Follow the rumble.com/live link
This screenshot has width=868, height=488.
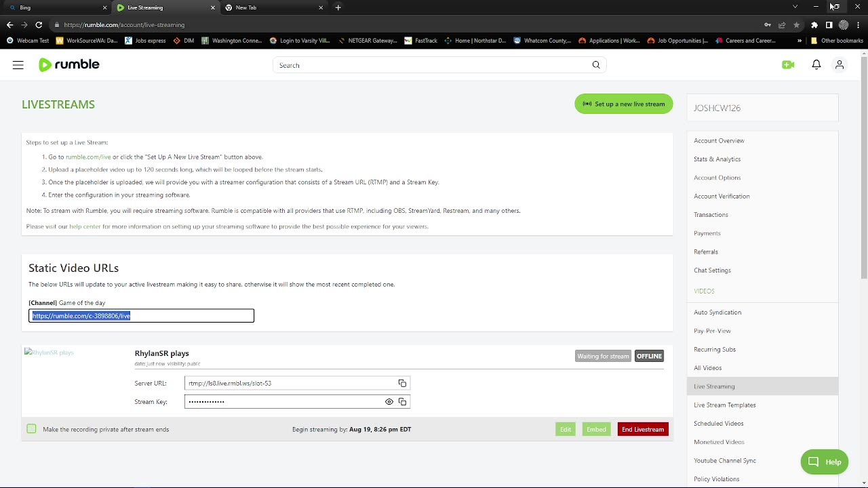click(88, 157)
